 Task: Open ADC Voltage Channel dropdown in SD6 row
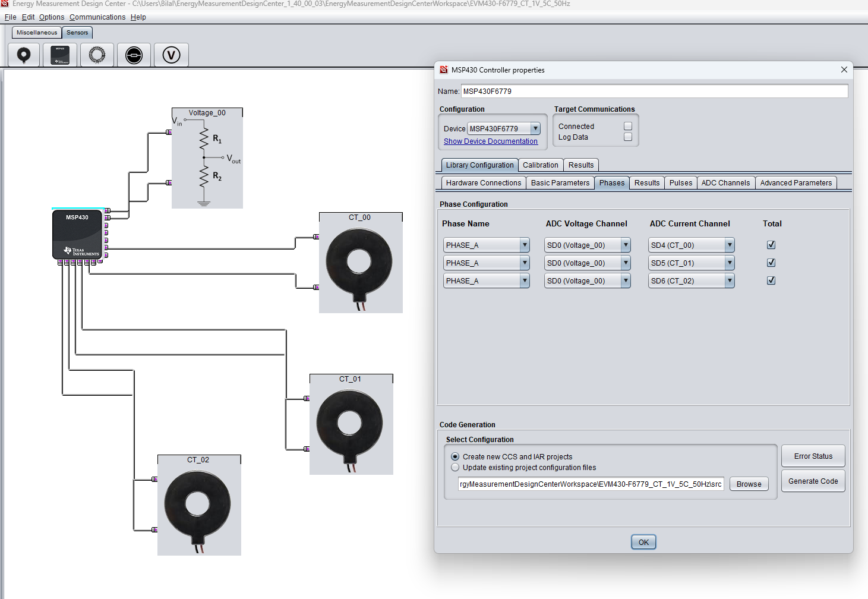[x=588, y=280]
